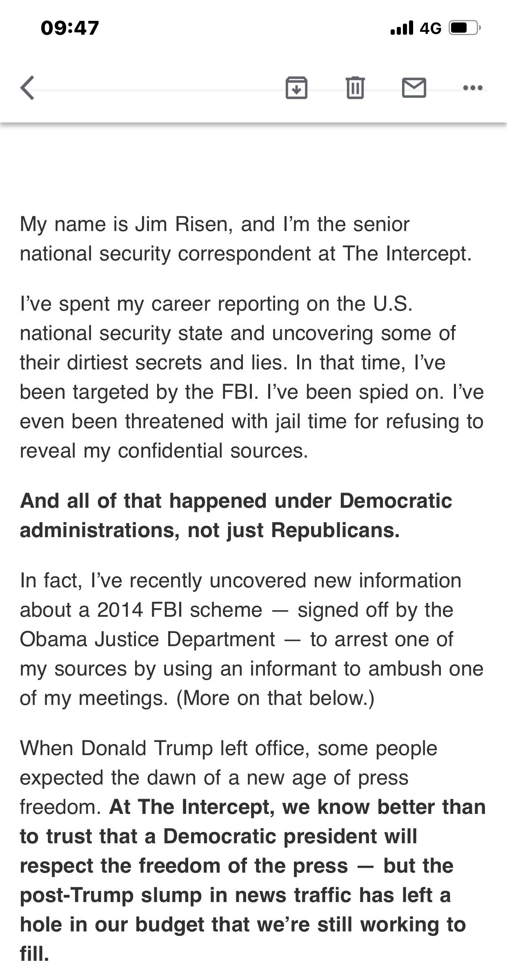Tap the cellular signal strength bars
This screenshot has width=507, height=980.
(402, 28)
